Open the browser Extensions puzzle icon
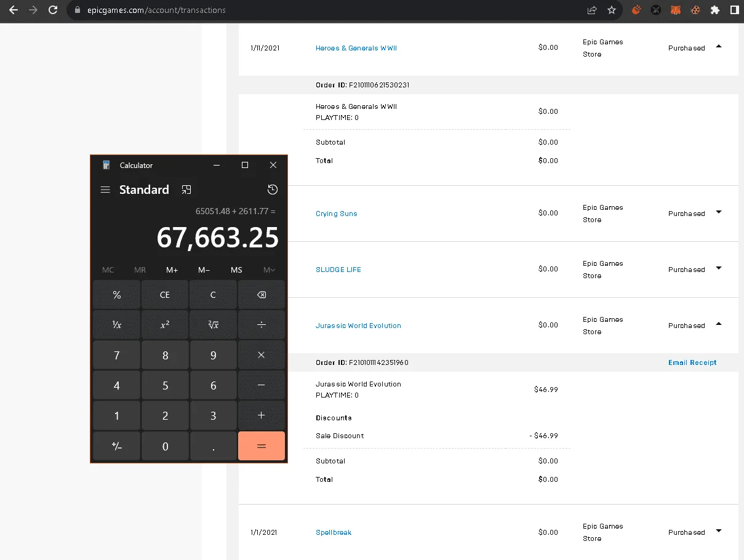 tap(714, 10)
